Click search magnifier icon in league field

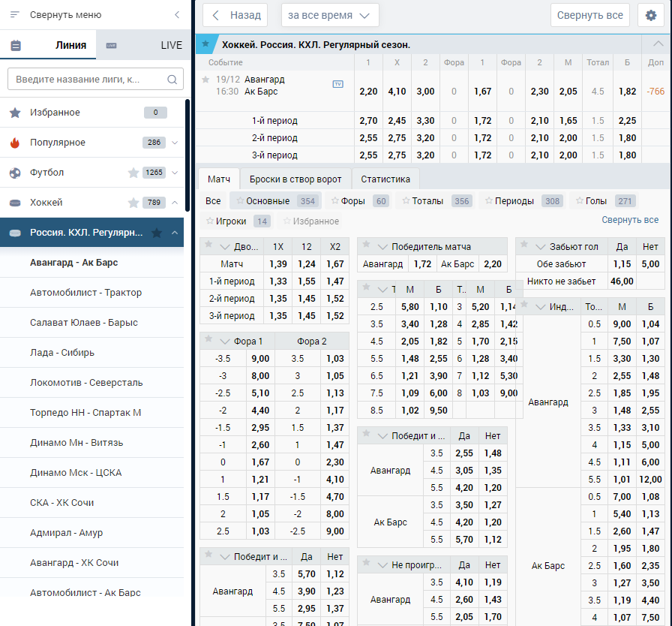[x=172, y=80]
